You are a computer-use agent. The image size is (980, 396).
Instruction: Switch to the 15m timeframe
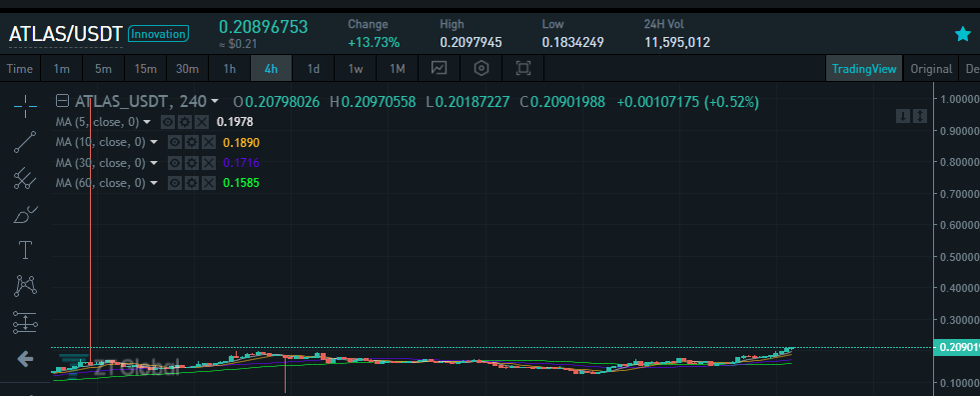click(x=145, y=68)
